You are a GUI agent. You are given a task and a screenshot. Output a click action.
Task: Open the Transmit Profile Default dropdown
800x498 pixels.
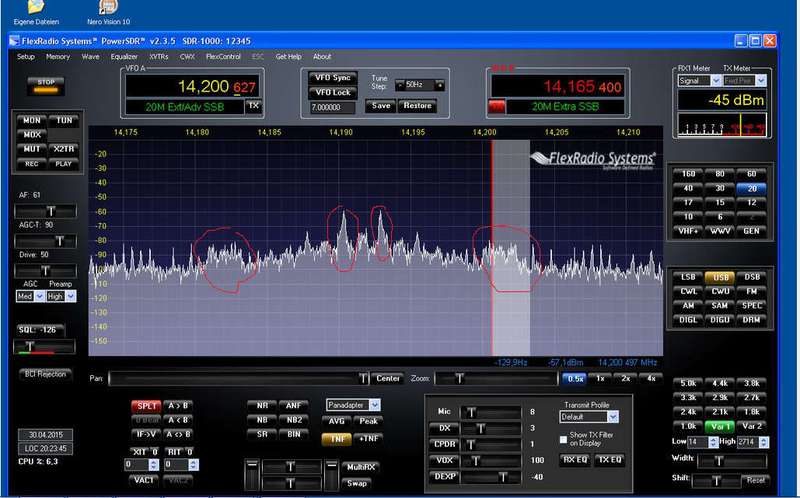tap(589, 417)
